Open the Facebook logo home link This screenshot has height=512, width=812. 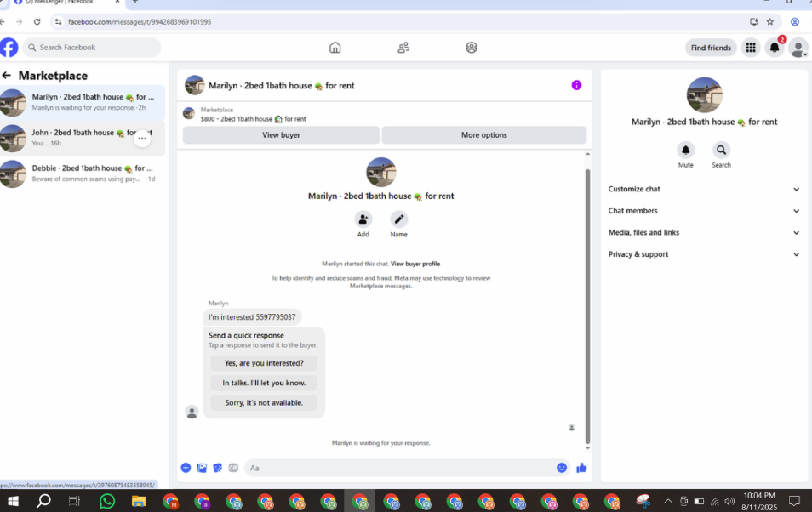coord(9,47)
